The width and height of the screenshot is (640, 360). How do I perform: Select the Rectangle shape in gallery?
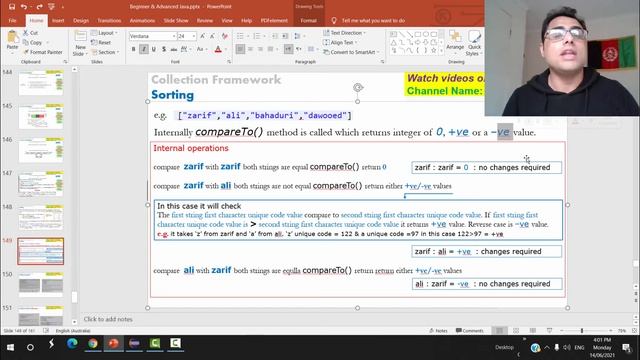pyautogui.click(x=418, y=34)
